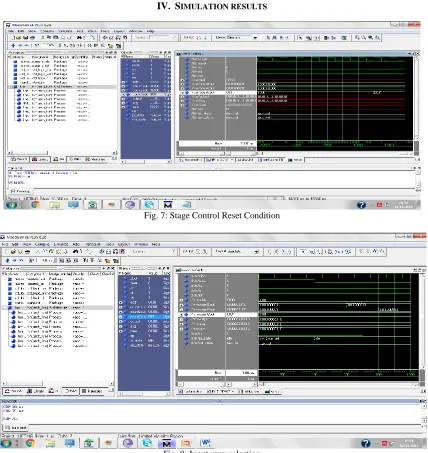The width and height of the screenshot is (428, 453).
Task: Click Skype icon on top screenshot taskbar
Action: (149, 205)
